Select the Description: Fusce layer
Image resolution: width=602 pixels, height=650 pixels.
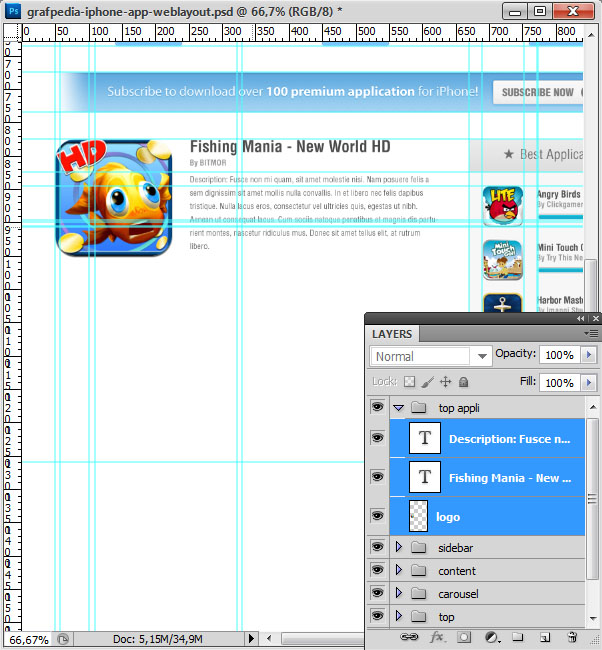(x=487, y=439)
